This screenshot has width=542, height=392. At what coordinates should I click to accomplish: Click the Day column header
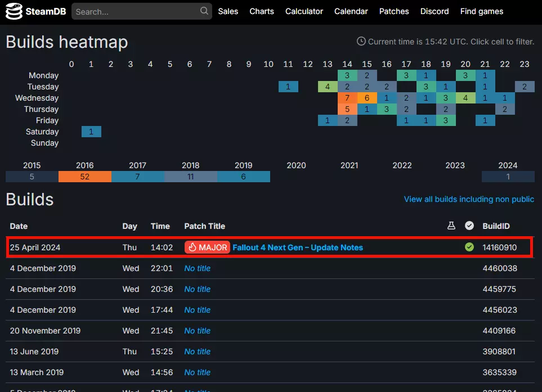[x=129, y=226]
